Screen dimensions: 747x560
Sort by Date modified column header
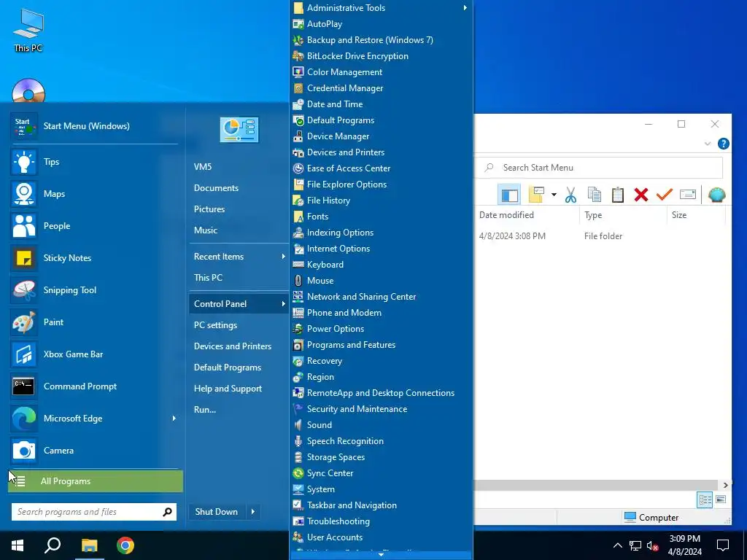[x=527, y=215]
